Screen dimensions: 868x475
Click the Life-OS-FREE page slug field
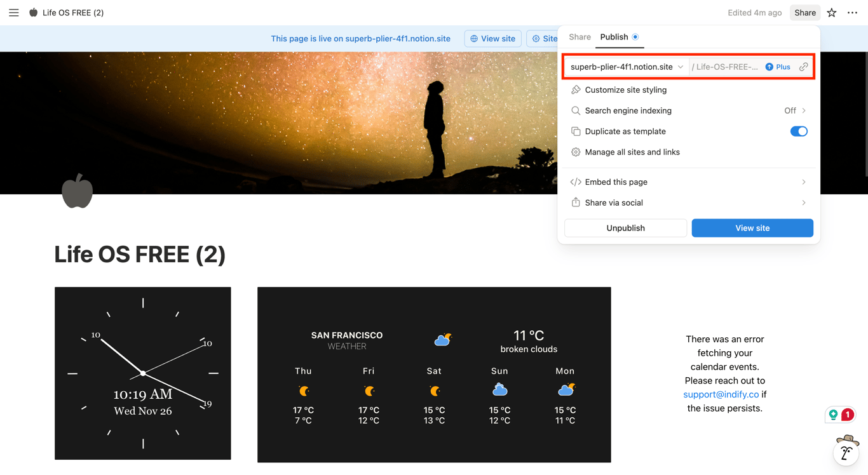725,66
